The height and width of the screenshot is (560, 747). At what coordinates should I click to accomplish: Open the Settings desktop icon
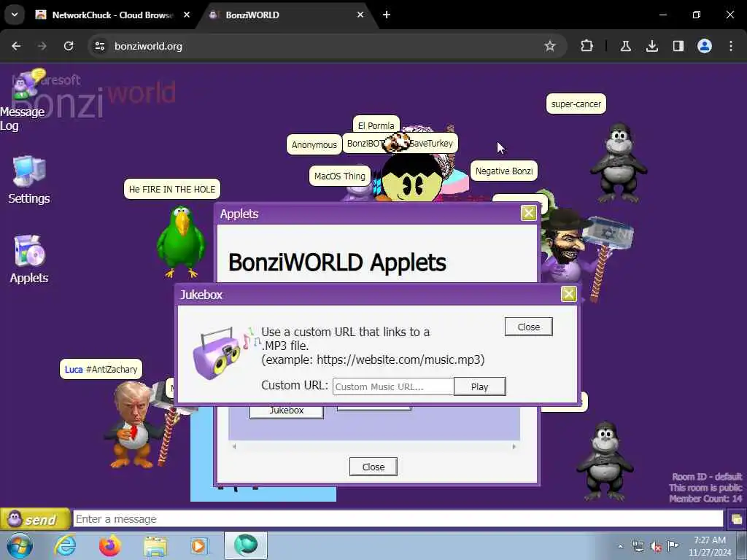29,181
